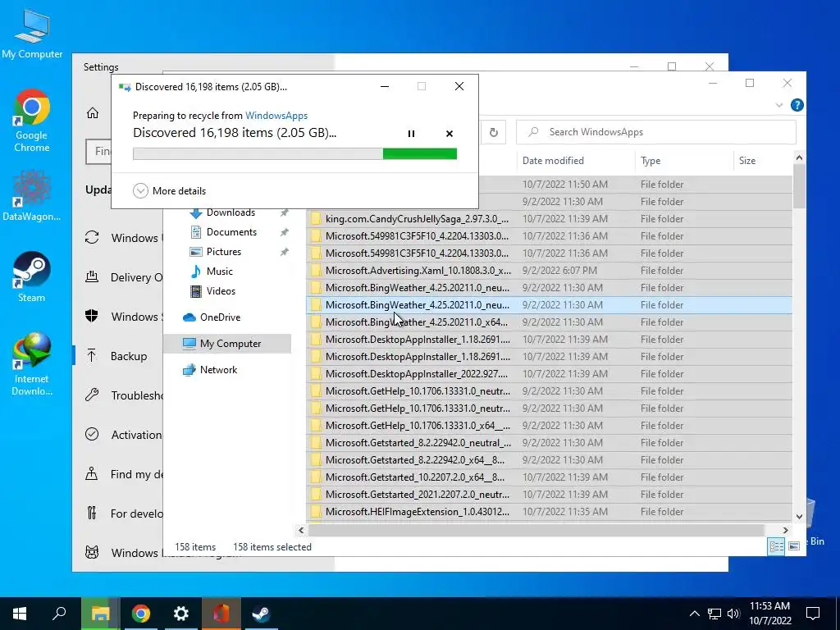The image size is (840, 630).
Task: Click the pin icon beside Pictures
Action: pos(284,252)
